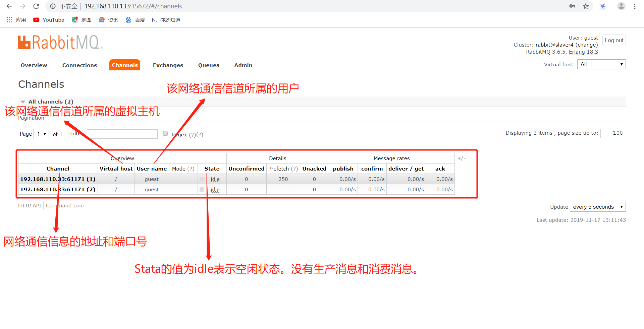Sort by publish rate column

[x=343, y=169]
